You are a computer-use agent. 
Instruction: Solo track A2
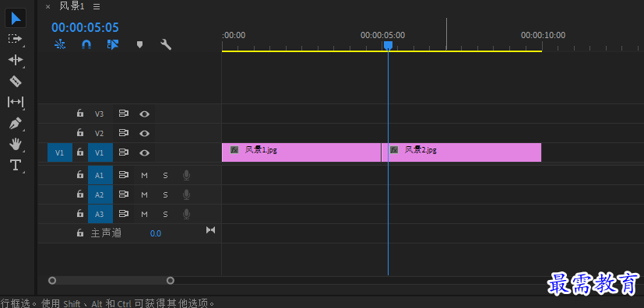tap(166, 194)
